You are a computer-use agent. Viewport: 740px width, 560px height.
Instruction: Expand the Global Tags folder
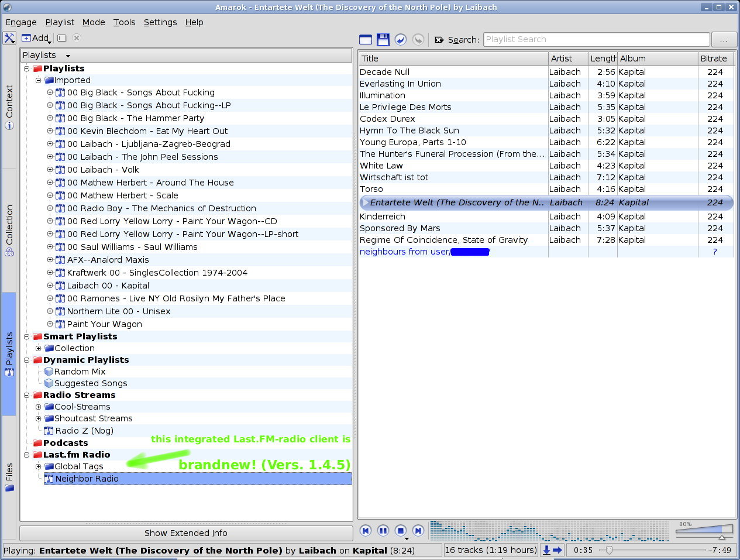pos(38,466)
